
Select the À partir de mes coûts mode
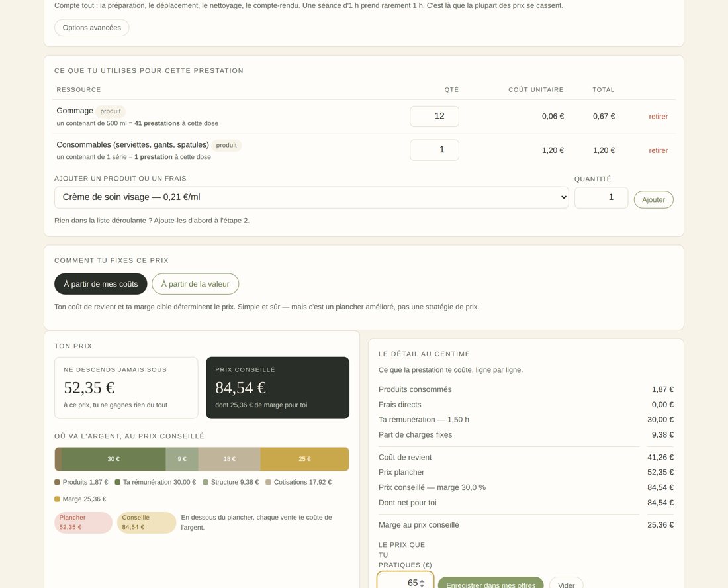tap(101, 284)
